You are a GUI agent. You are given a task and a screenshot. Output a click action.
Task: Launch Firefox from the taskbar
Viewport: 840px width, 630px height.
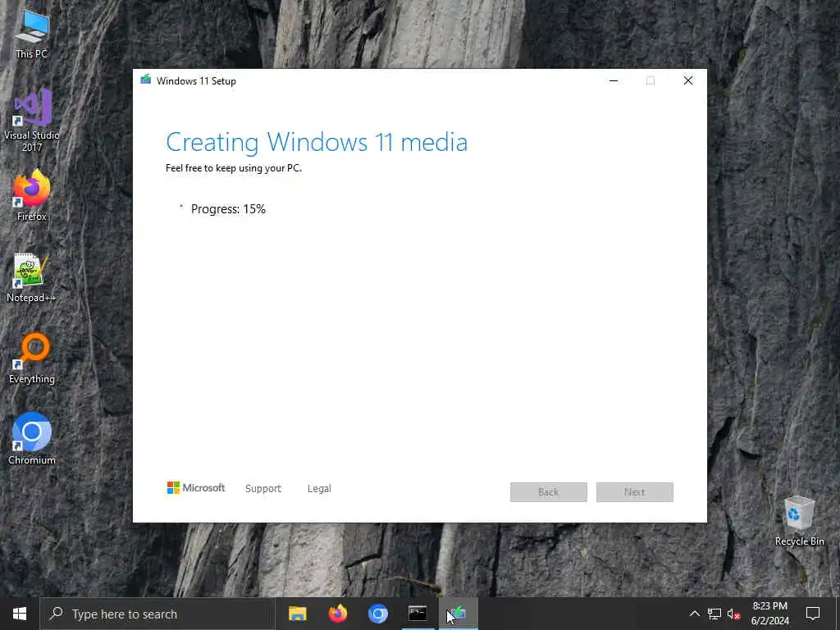[337, 614]
